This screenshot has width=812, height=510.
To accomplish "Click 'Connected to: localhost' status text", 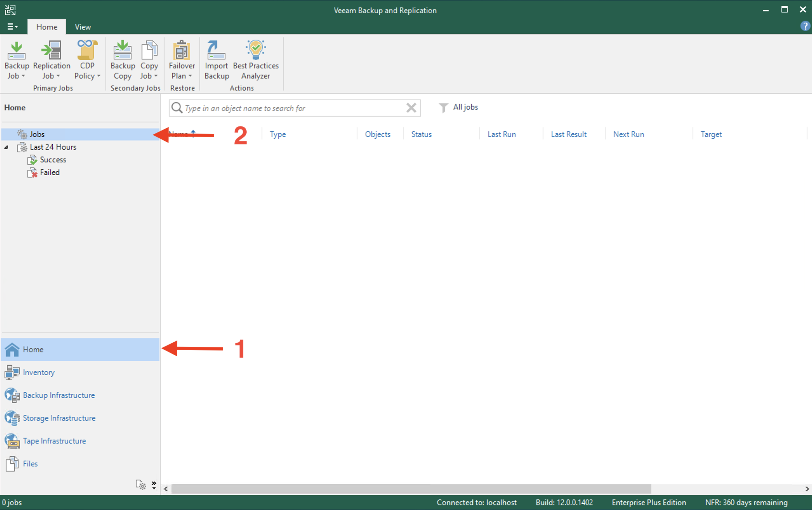I will (x=476, y=503).
